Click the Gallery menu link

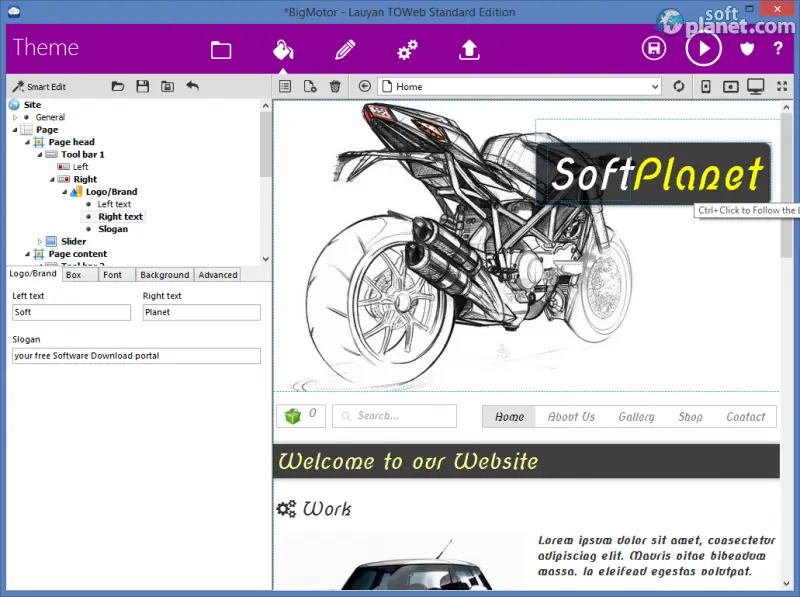point(636,416)
